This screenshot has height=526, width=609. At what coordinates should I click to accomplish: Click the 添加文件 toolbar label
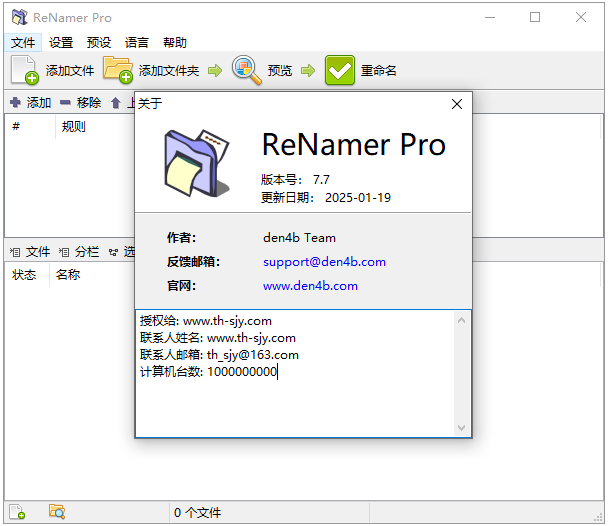pyautogui.click(x=70, y=71)
